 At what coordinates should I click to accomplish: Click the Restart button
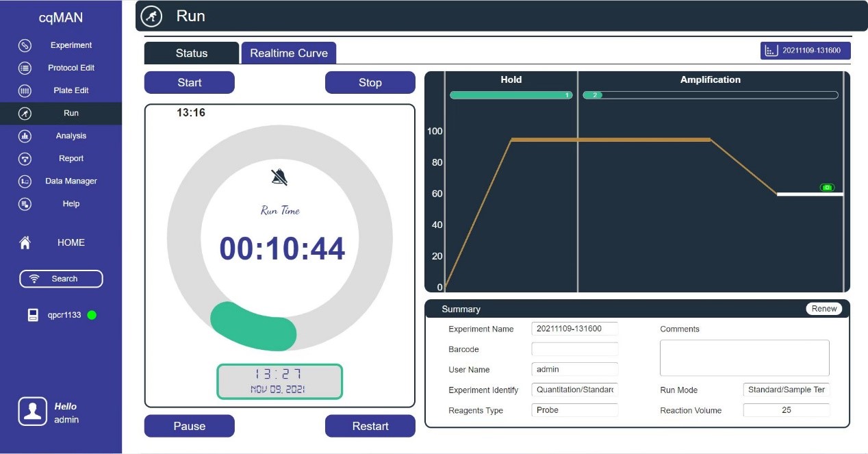click(x=370, y=426)
